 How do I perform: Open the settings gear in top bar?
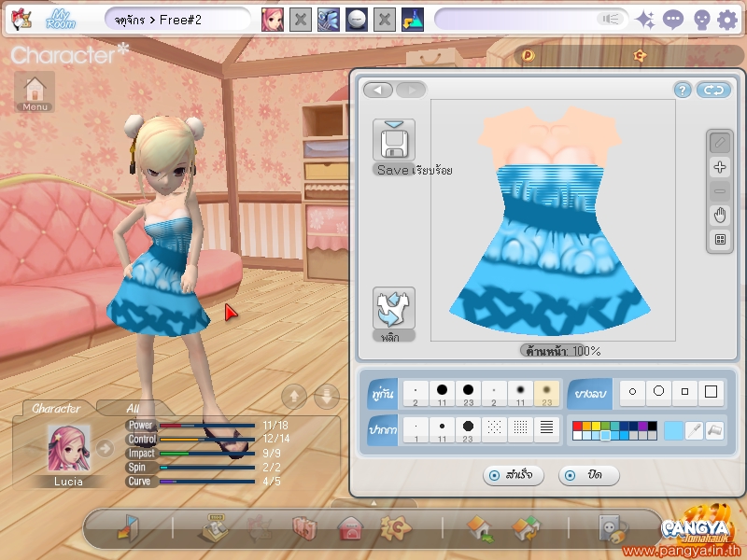[x=727, y=20]
